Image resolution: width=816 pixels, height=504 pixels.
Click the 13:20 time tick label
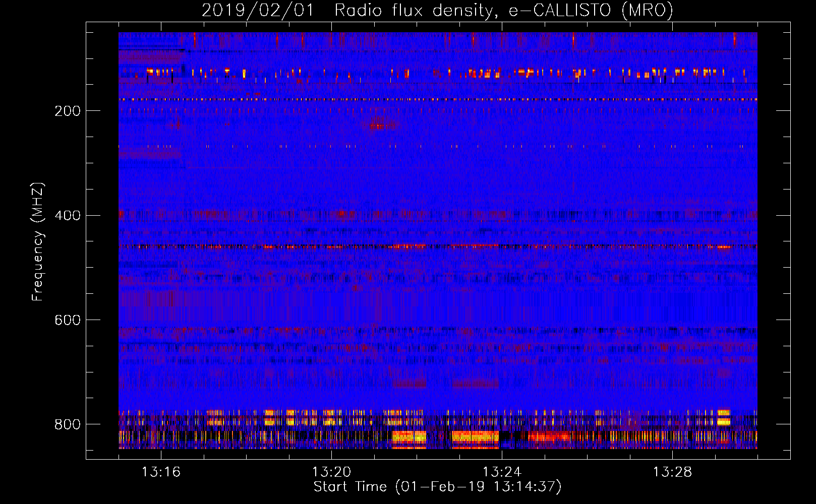coord(331,472)
